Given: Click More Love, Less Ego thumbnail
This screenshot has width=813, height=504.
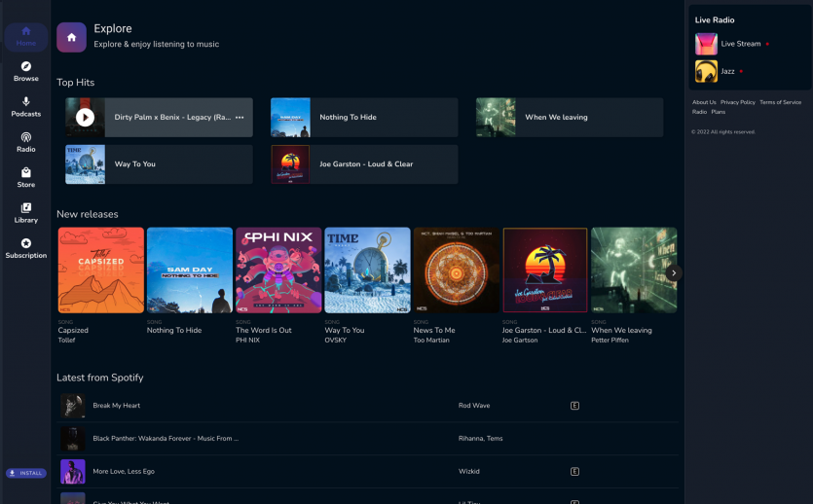Looking at the screenshot, I should (73, 471).
